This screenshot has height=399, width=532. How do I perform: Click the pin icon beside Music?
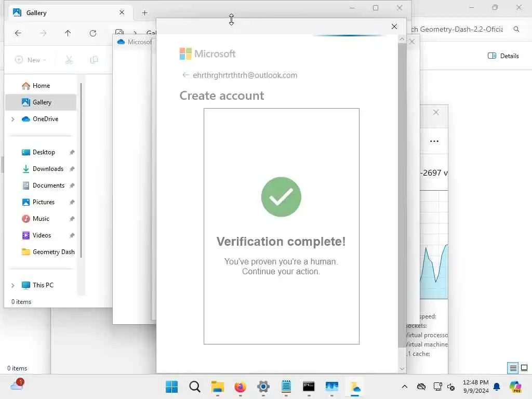(x=72, y=219)
